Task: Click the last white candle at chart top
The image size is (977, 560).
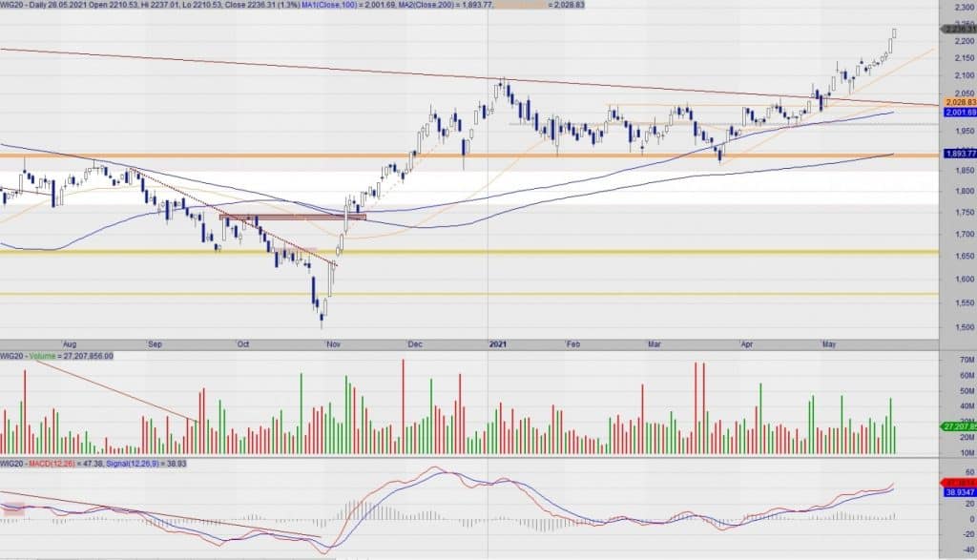Action: pos(894,33)
